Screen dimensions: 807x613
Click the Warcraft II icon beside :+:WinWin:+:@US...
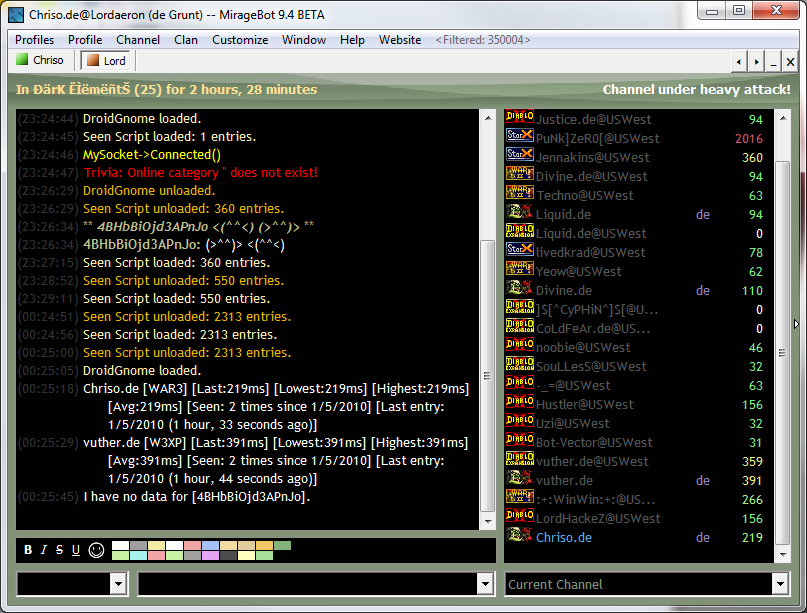click(520, 498)
